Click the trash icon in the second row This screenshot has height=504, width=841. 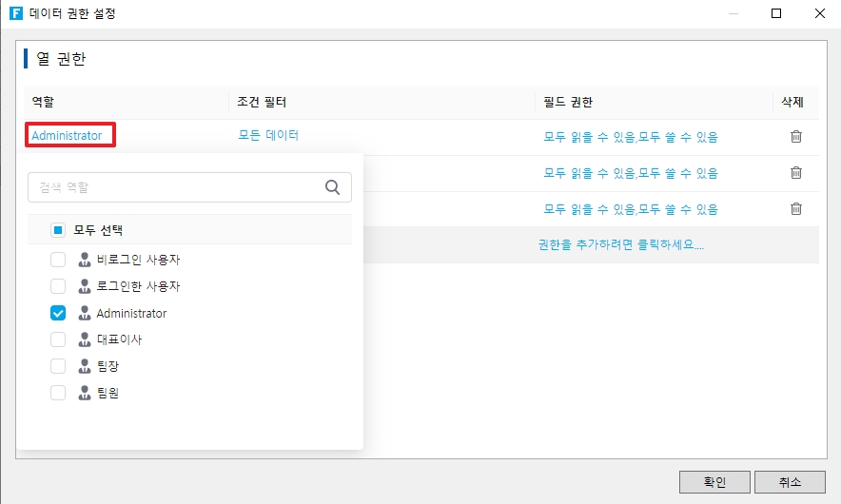tap(796, 172)
